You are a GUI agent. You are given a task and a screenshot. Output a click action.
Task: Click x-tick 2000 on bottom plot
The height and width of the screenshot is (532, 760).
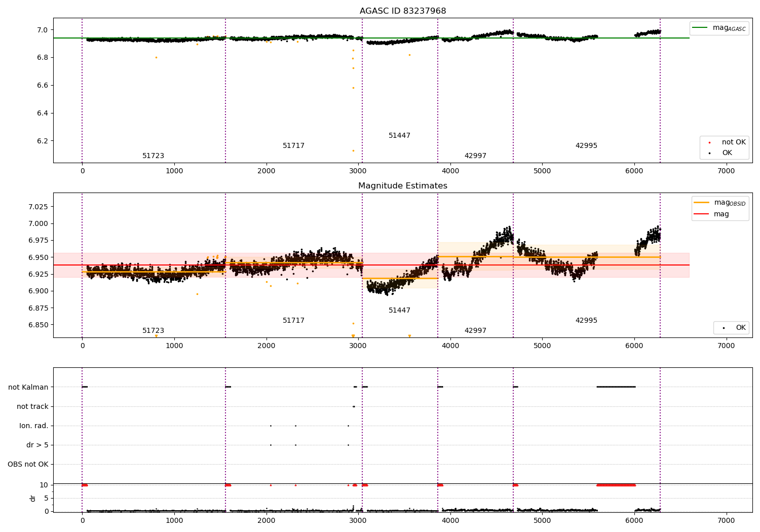pyautogui.click(x=267, y=520)
